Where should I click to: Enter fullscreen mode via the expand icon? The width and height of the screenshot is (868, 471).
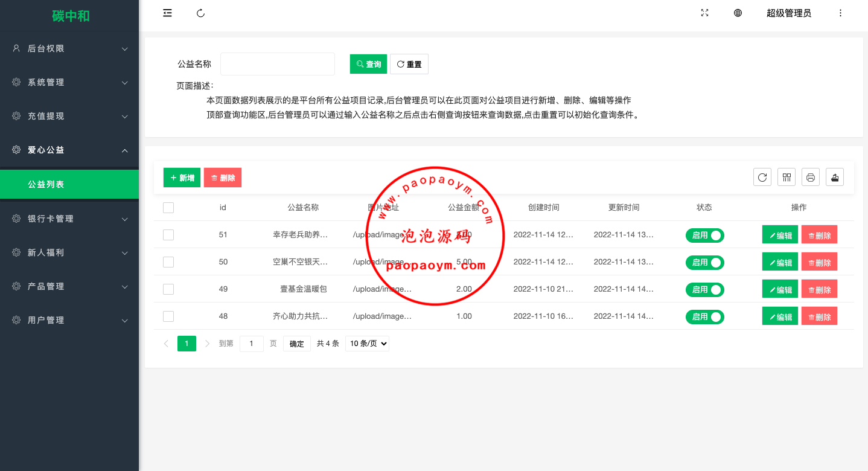tap(704, 13)
